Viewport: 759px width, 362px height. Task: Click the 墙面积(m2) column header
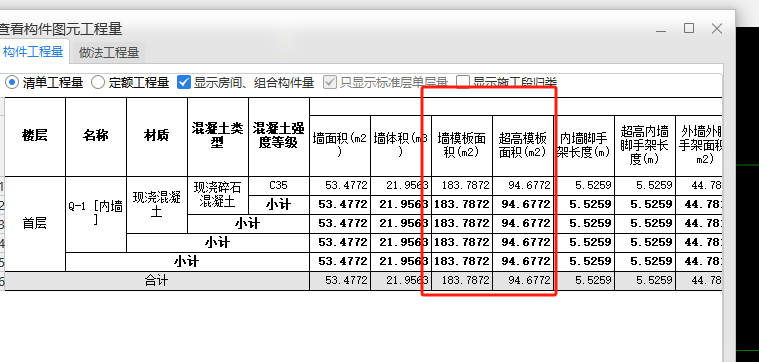pyautogui.click(x=340, y=146)
